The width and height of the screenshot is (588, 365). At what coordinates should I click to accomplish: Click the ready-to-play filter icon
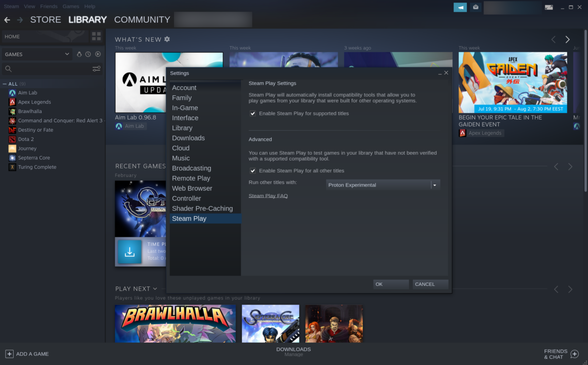click(x=97, y=54)
